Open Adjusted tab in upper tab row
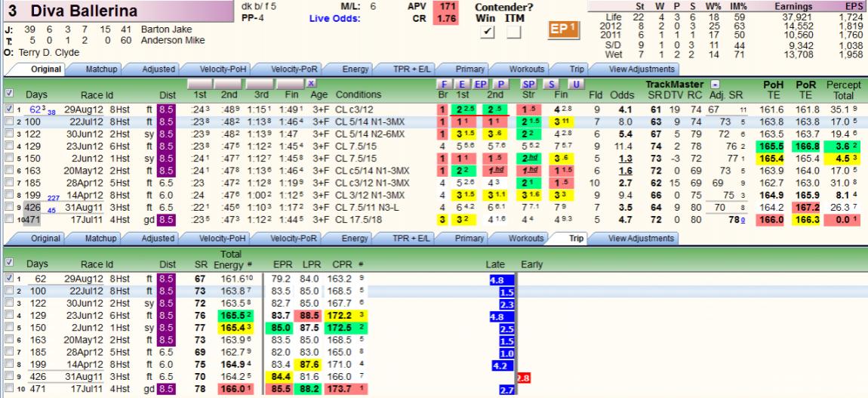The image size is (868, 398). tap(159, 69)
